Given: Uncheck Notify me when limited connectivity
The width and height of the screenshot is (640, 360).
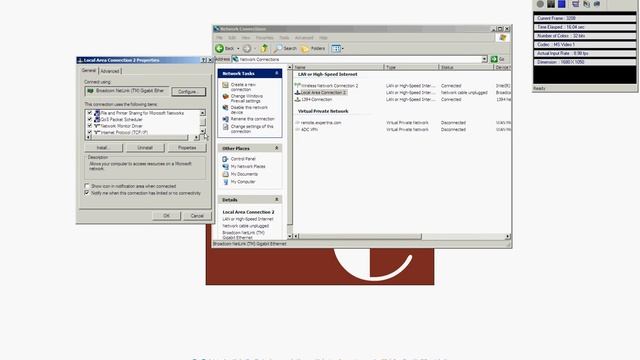Looking at the screenshot, I should click(87, 193).
